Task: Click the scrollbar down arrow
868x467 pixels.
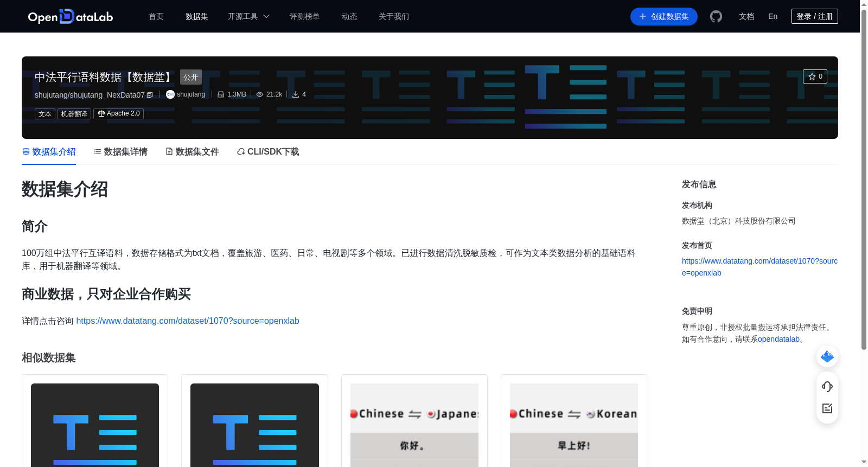Action: (864, 462)
